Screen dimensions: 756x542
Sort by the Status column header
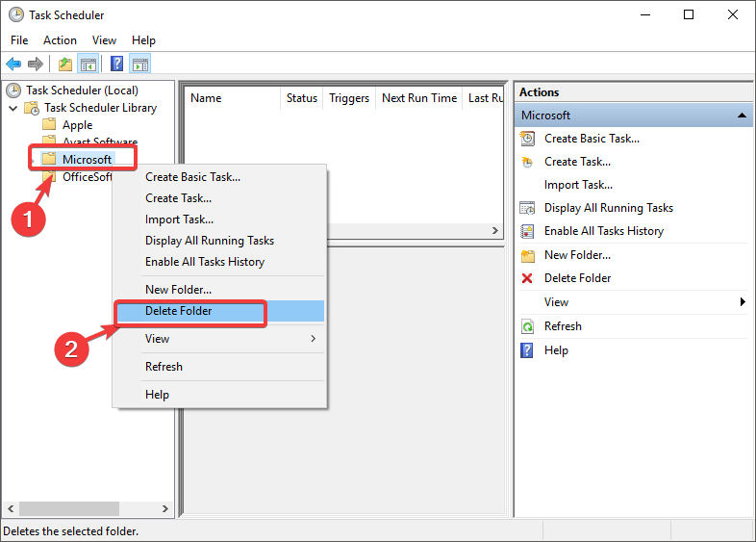point(302,98)
